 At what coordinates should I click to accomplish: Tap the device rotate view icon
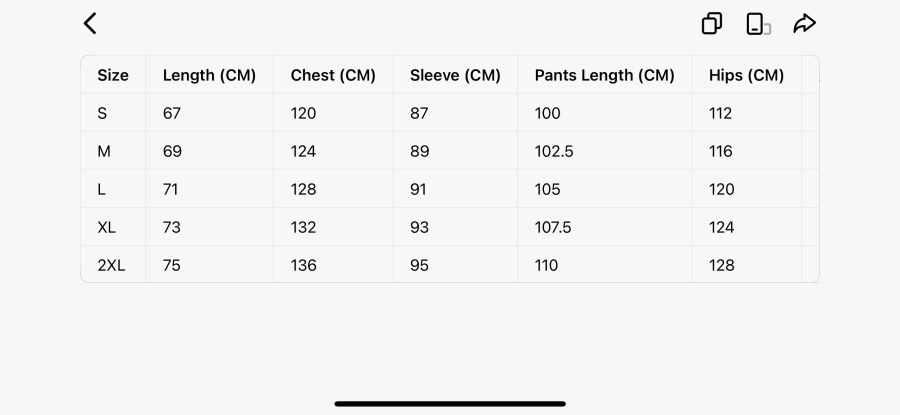(x=758, y=24)
